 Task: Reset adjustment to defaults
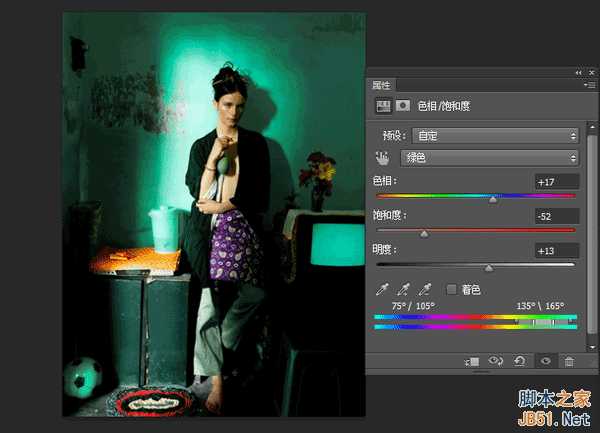521,360
